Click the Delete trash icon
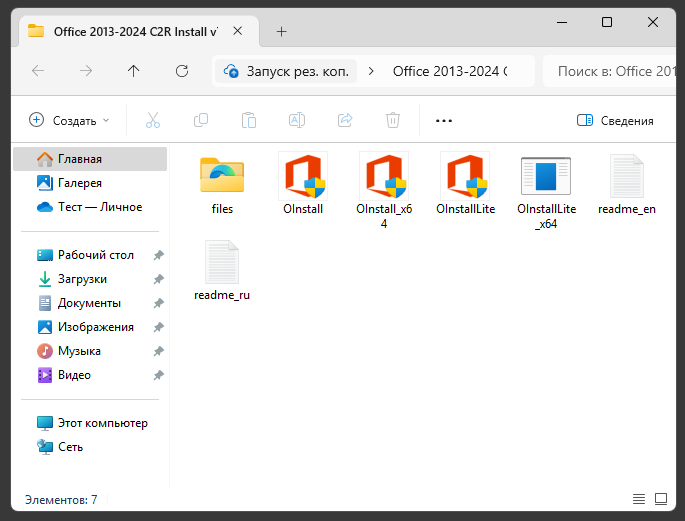The image size is (685, 521). click(x=393, y=120)
